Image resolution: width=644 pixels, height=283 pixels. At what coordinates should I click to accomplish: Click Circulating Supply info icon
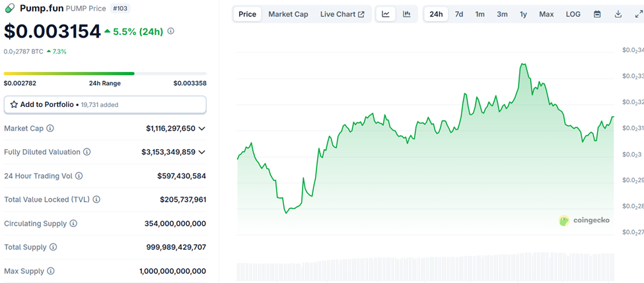[x=73, y=224]
